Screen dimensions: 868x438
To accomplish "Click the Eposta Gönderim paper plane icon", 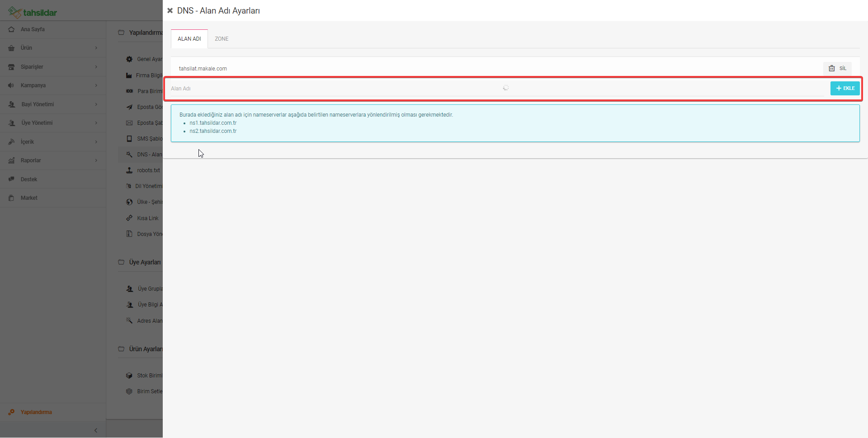I will point(129,107).
